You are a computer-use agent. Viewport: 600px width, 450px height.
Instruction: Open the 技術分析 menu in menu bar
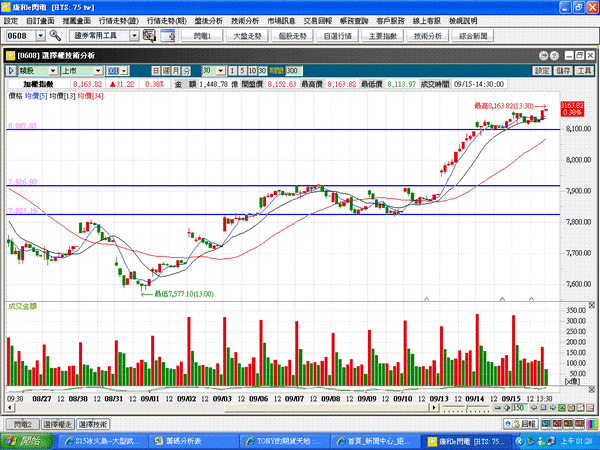245,21
